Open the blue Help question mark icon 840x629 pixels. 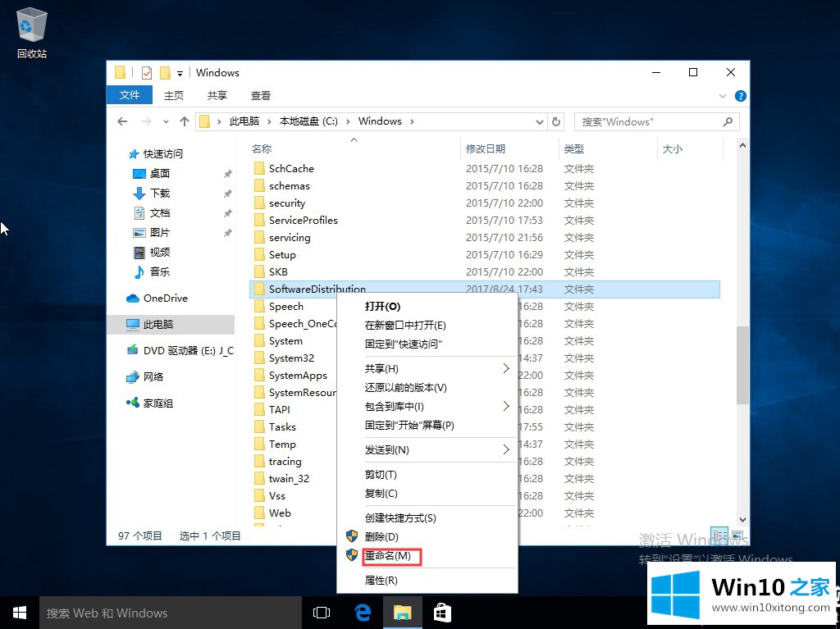pyautogui.click(x=741, y=96)
